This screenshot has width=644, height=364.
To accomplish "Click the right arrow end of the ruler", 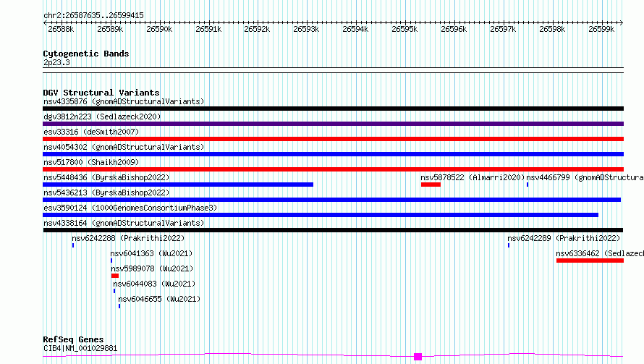I will tap(621, 22).
